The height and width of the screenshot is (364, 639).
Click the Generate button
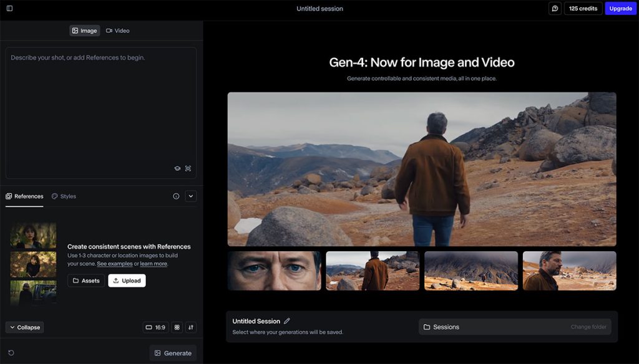tap(173, 353)
